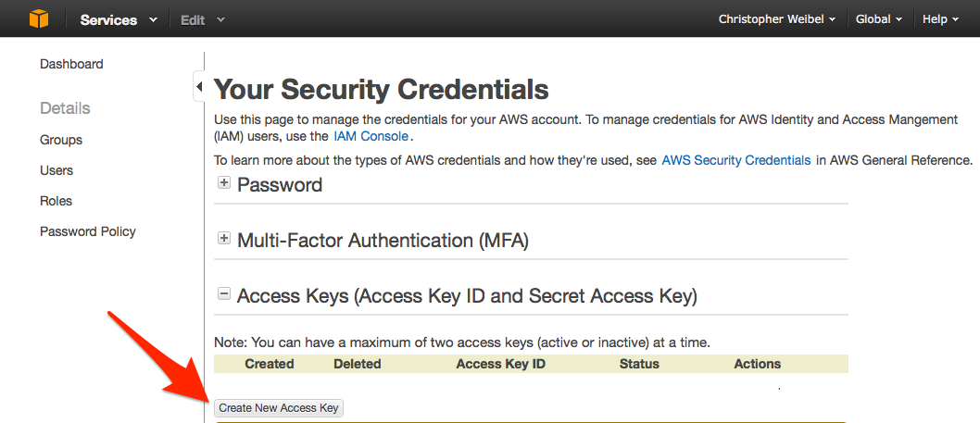The image size is (980, 423).
Task: Click the AWS orange cube logo
Action: coord(38,19)
